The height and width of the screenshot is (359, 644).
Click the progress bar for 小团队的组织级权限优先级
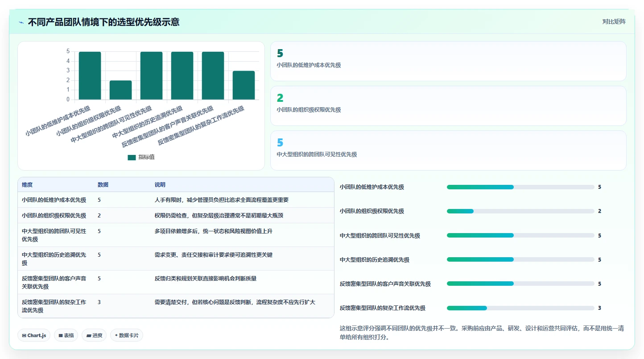(x=520, y=211)
